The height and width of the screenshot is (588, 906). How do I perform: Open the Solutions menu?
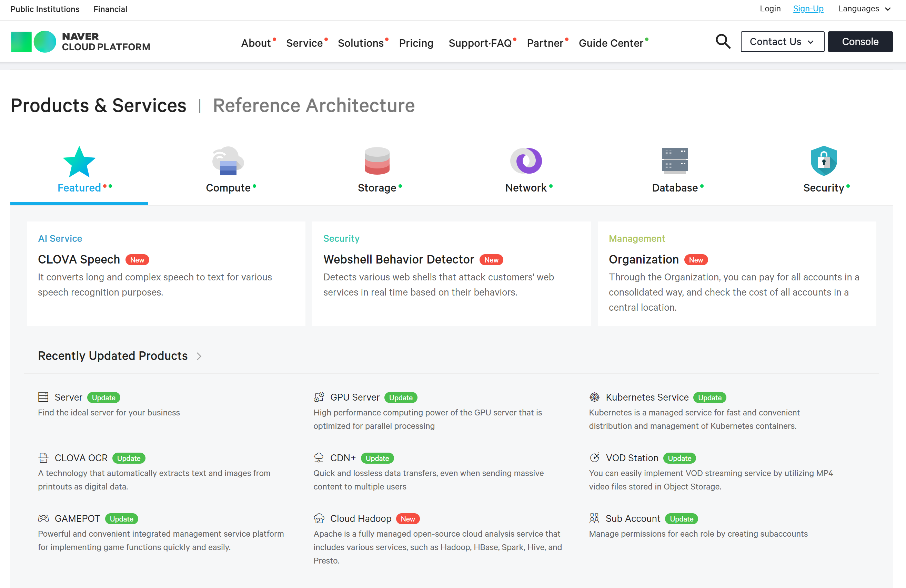tap(361, 43)
